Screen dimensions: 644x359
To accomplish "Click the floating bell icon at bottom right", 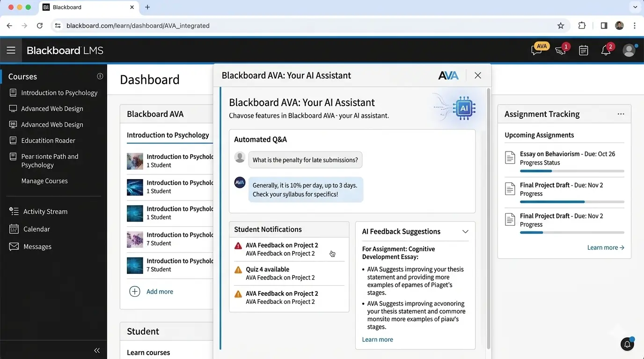I will click(x=627, y=344).
